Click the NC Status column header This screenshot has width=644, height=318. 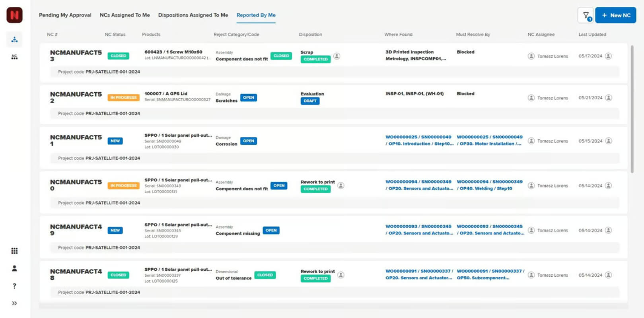pos(115,35)
